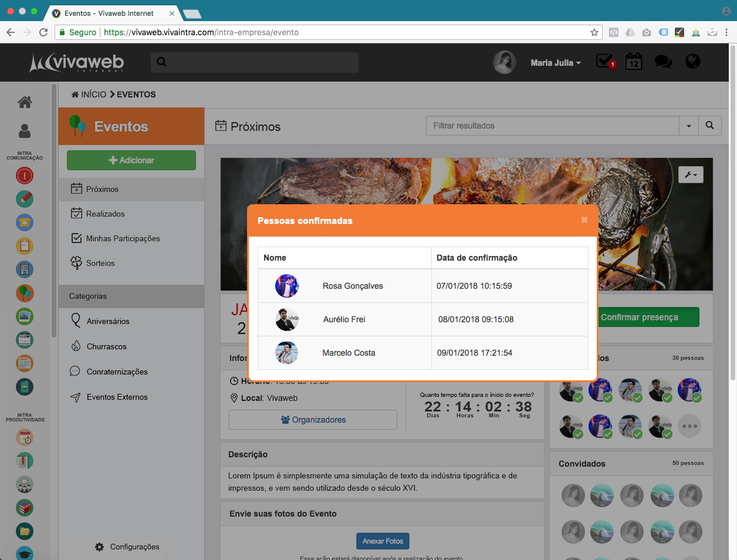Open the user profile icon in sidebar

click(x=25, y=131)
